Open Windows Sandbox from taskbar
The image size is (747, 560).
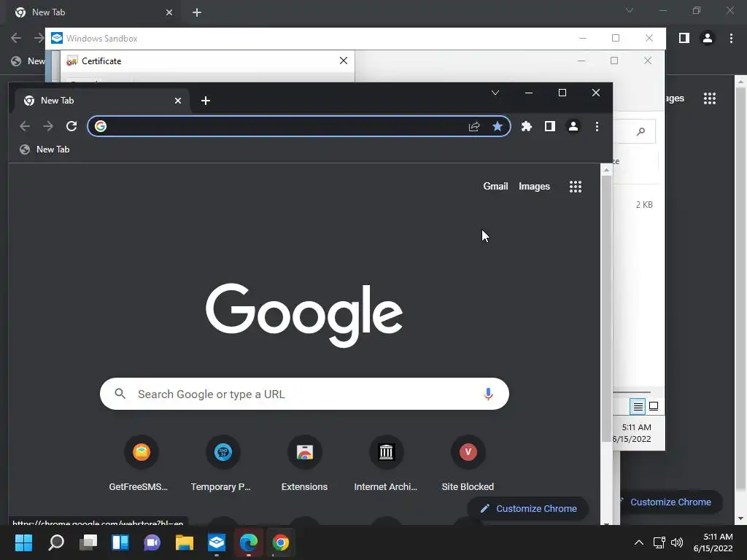(217, 542)
